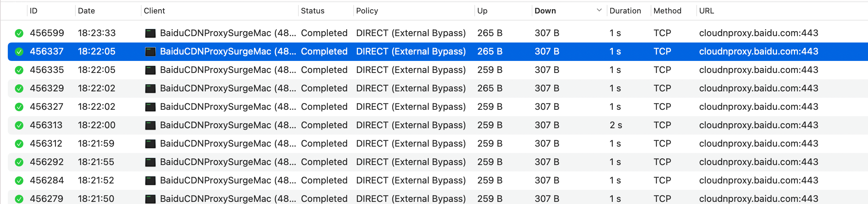Click the 265 B upload value in row 456599
Image resolution: width=868 pixels, height=204 pixels.
click(490, 33)
